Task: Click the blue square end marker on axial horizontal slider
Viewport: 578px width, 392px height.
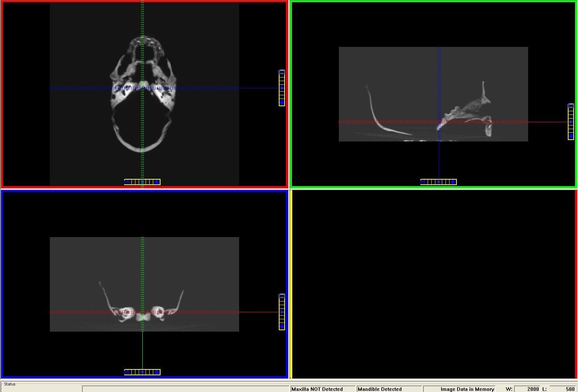Action: tap(126, 182)
